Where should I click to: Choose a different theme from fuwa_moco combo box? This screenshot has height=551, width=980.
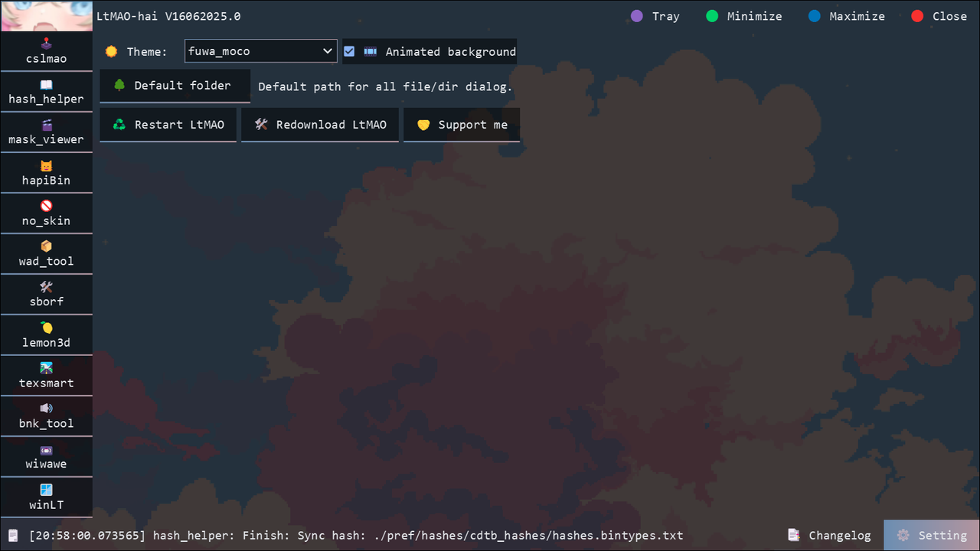coord(260,51)
